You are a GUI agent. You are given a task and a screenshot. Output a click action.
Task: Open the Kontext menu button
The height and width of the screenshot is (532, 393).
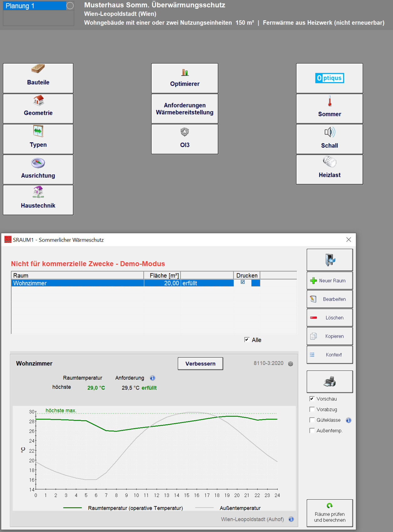pyautogui.click(x=329, y=355)
